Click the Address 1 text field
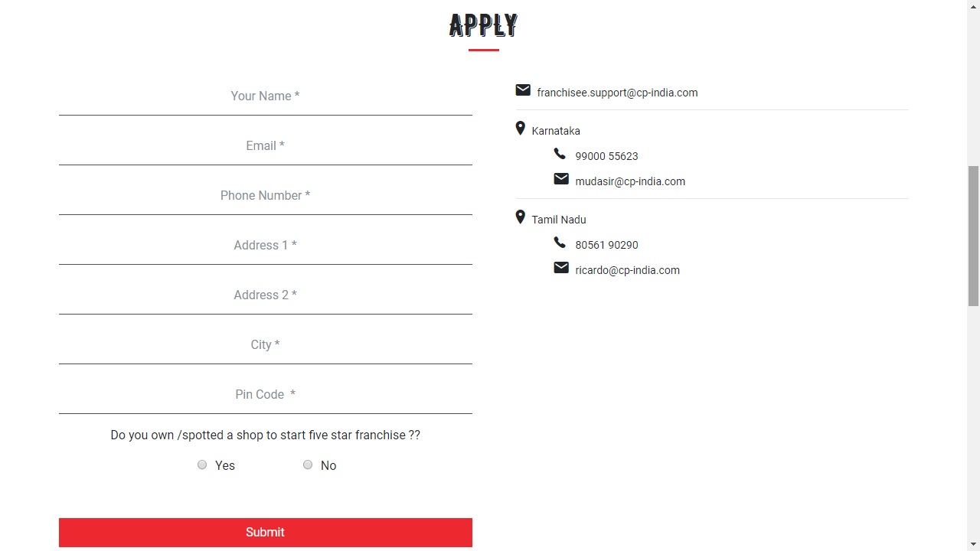The width and height of the screenshot is (980, 551). click(x=265, y=246)
